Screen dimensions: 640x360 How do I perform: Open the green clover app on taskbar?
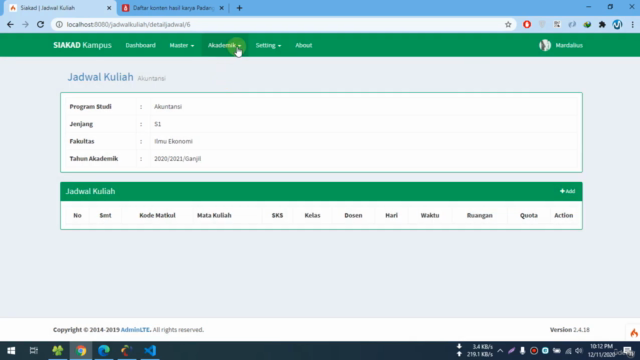pos(58,351)
